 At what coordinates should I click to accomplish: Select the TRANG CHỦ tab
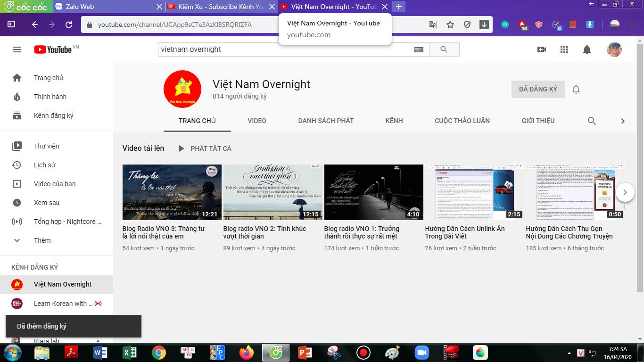pos(197,121)
